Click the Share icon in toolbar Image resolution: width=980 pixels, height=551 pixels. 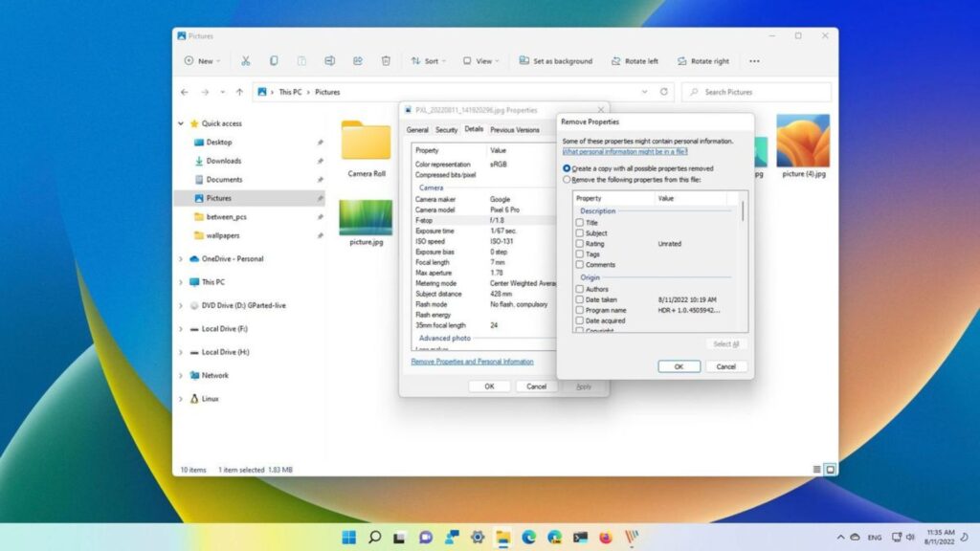[358, 61]
